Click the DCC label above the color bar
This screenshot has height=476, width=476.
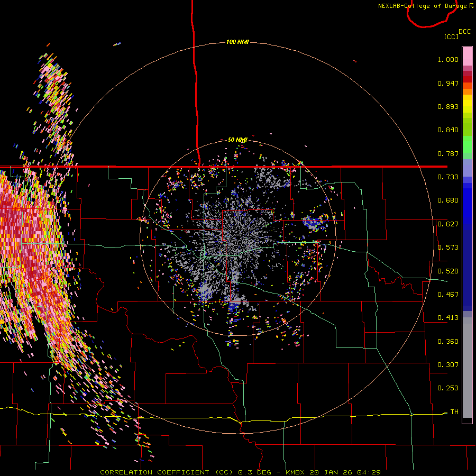pyautogui.click(x=464, y=31)
